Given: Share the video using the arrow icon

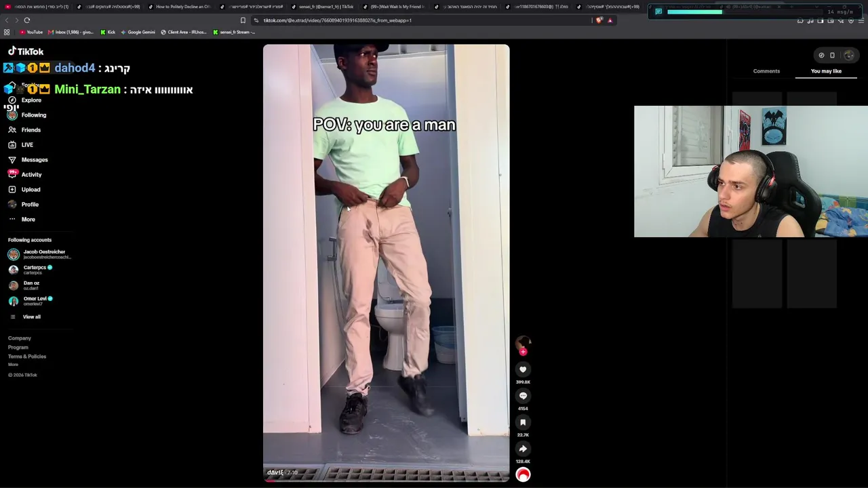Looking at the screenshot, I should (x=523, y=449).
